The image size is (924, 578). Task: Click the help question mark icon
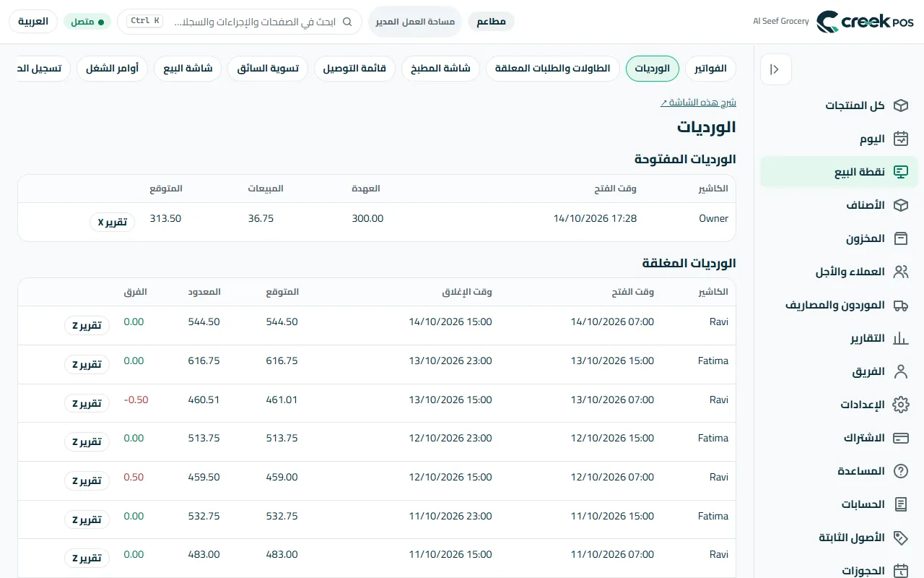(x=900, y=471)
